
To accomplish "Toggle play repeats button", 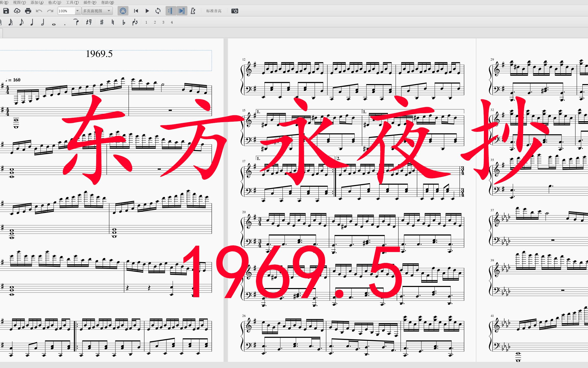I will 170,11.
